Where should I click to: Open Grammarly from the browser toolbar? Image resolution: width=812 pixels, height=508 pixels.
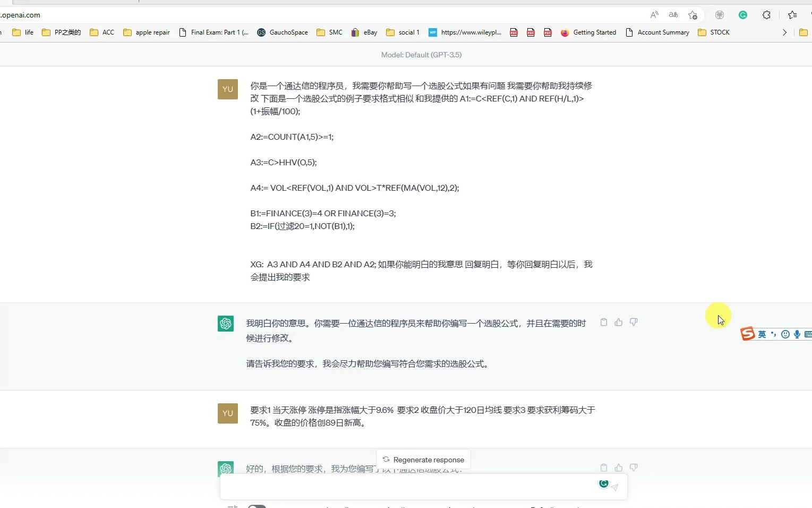[742, 15]
